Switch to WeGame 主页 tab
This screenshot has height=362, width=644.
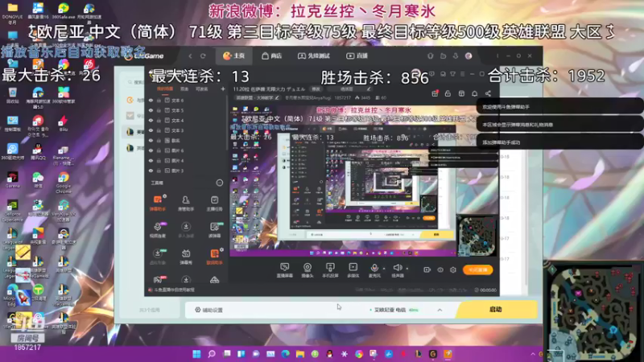coord(233,56)
